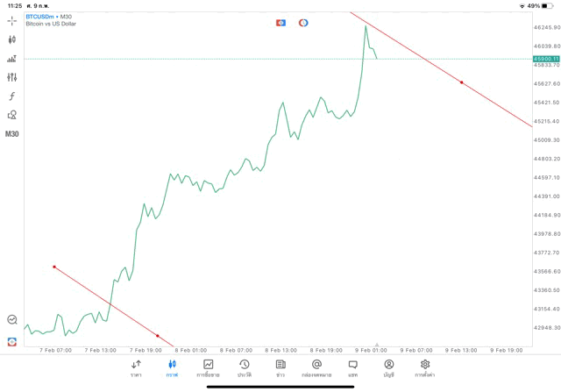Image resolution: width=561 pixels, height=392 pixels.
Task: Open the M30 timeframe selector
Action: click(x=12, y=134)
